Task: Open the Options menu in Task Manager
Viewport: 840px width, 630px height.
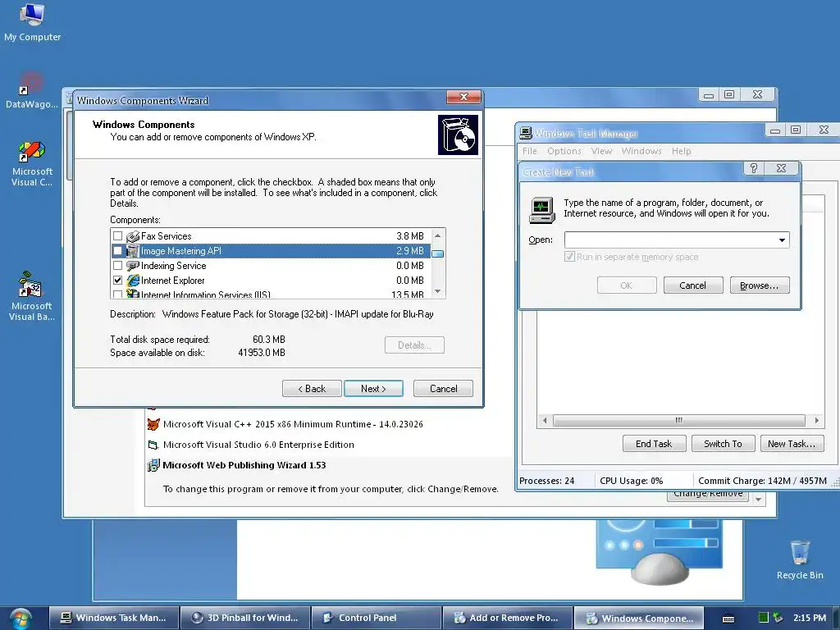Action: click(x=564, y=151)
